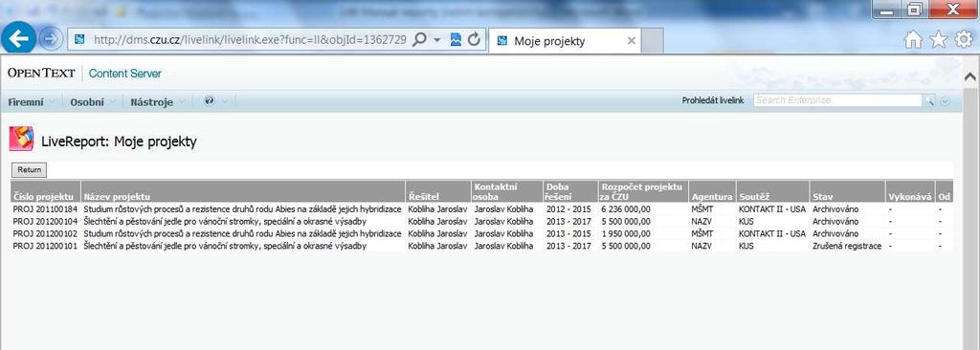
Task: Go to the browser Home icon
Action: click(913, 40)
